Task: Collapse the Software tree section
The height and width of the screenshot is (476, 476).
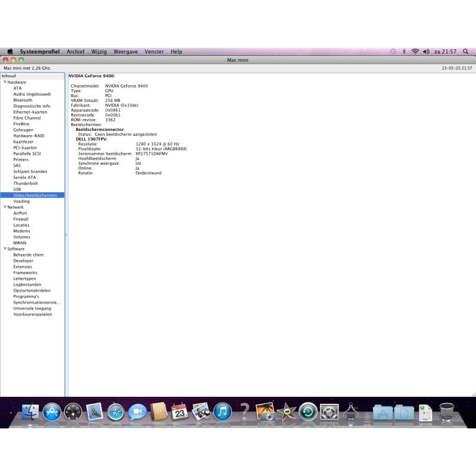Action: (x=5, y=248)
